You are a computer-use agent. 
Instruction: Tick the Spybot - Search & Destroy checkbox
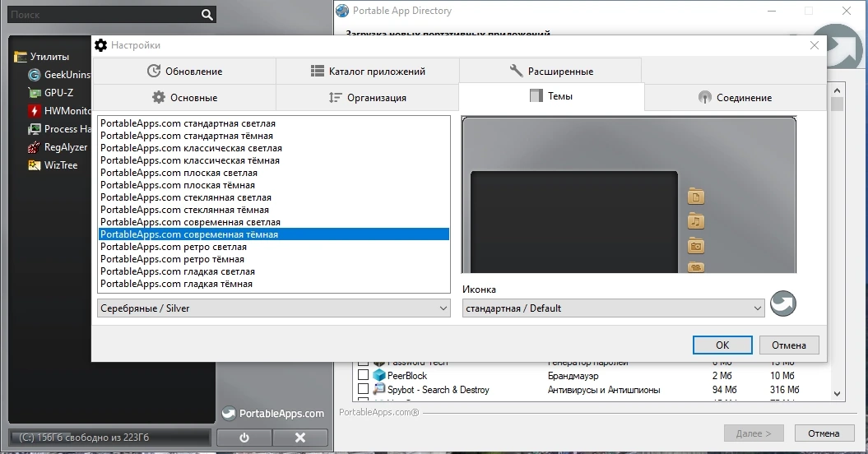point(363,389)
